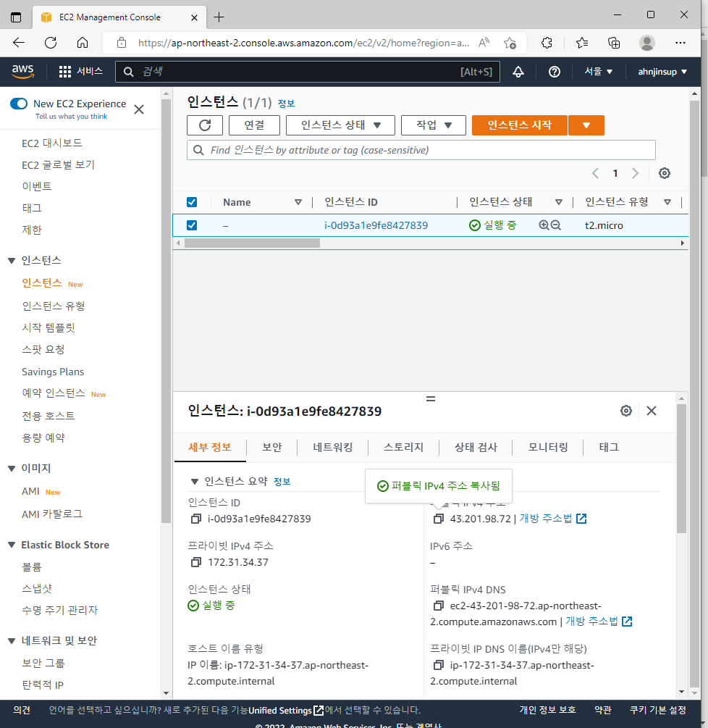
Task: Collapse the 이미지 sidebar section
Action: [x=12, y=469]
